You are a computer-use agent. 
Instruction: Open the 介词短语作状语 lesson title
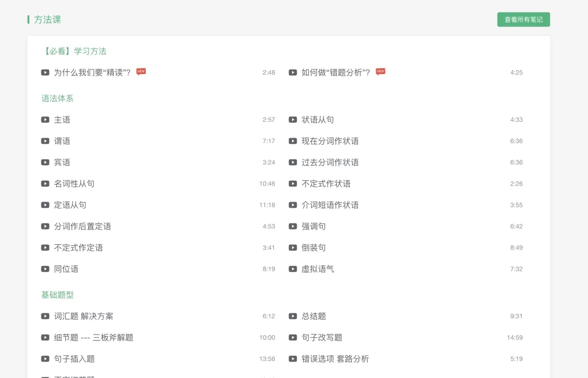pyautogui.click(x=330, y=205)
